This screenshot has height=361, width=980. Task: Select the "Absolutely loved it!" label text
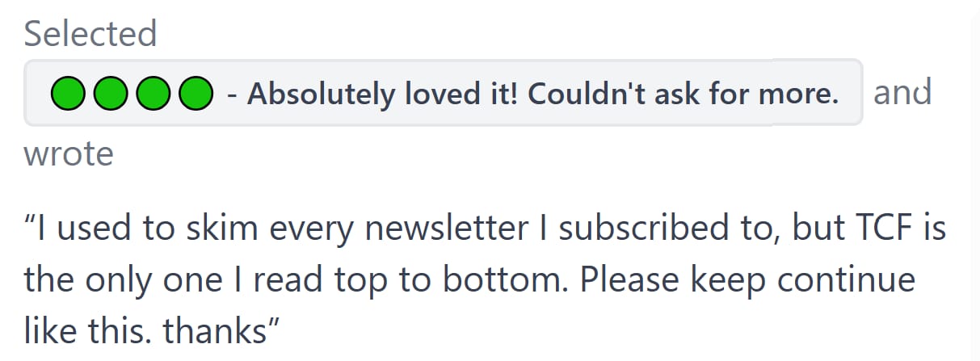383,94
